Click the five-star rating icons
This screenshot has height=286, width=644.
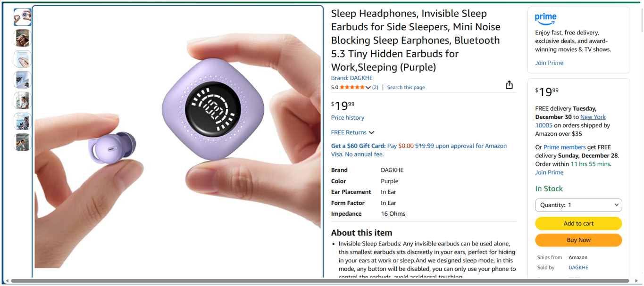point(352,87)
